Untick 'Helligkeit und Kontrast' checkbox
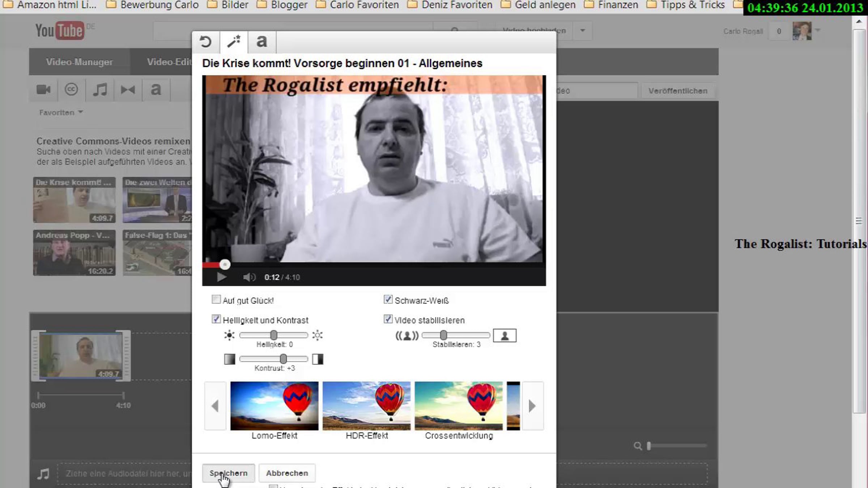Image resolution: width=868 pixels, height=488 pixels. click(x=216, y=319)
